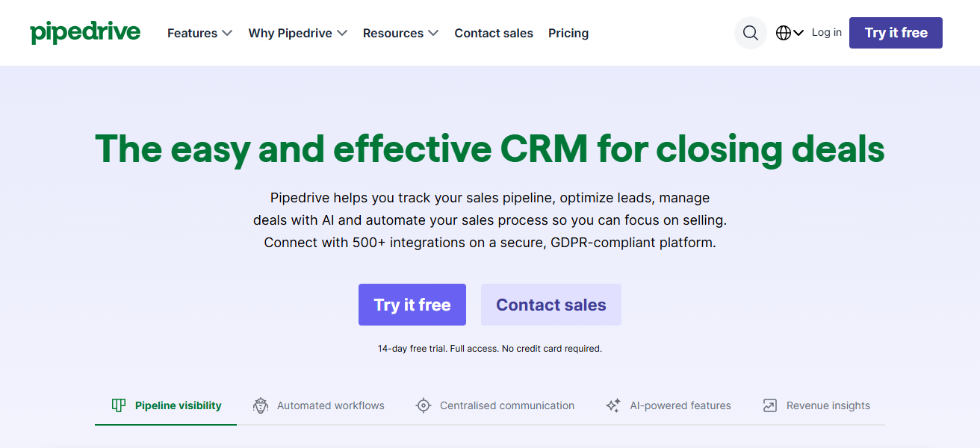This screenshot has width=980, height=448.
Task: Select the Revenue insights tab
Action: pos(828,405)
